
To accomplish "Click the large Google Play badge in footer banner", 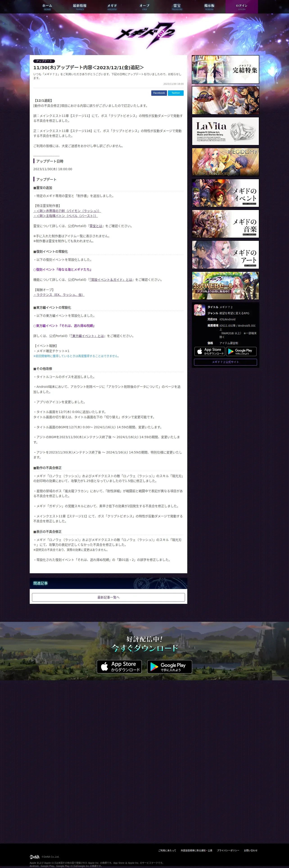I will (170, 667).
